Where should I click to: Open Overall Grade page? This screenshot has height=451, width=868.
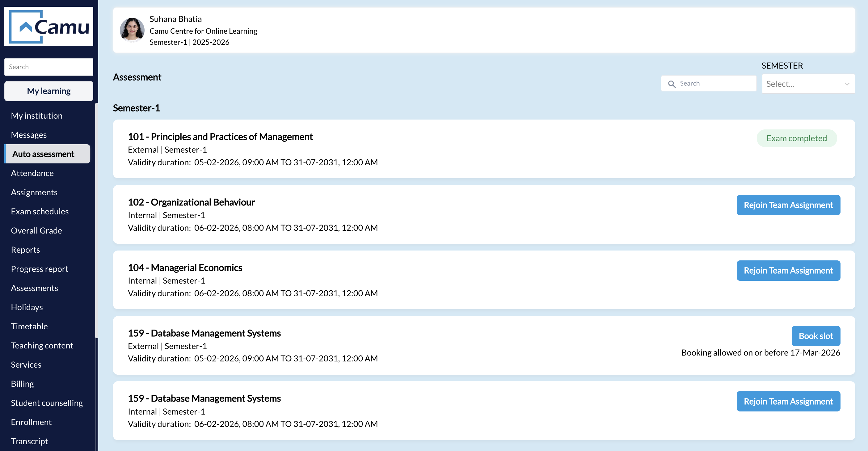pyautogui.click(x=36, y=230)
